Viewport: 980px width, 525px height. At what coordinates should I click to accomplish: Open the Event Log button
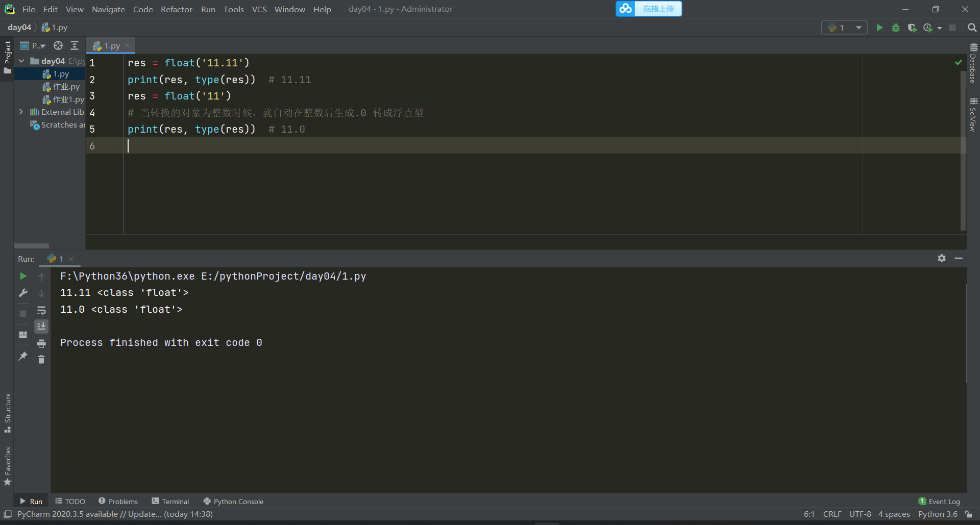939,502
